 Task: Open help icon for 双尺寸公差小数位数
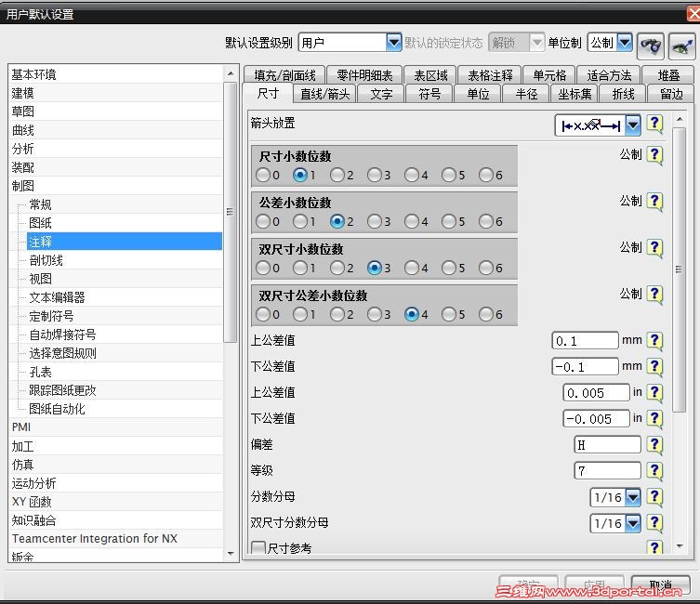point(654,295)
